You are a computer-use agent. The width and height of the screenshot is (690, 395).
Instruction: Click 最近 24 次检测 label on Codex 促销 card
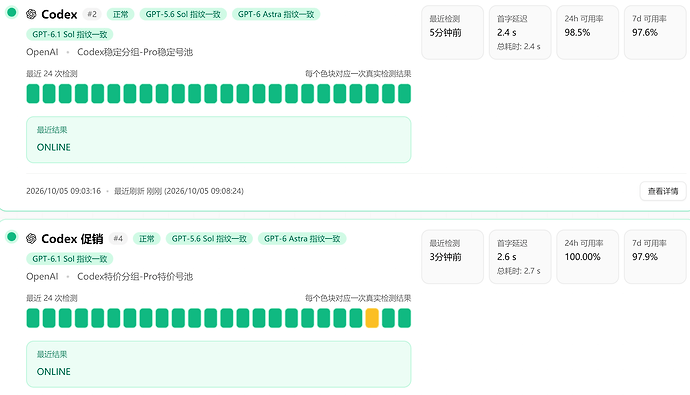click(x=51, y=298)
